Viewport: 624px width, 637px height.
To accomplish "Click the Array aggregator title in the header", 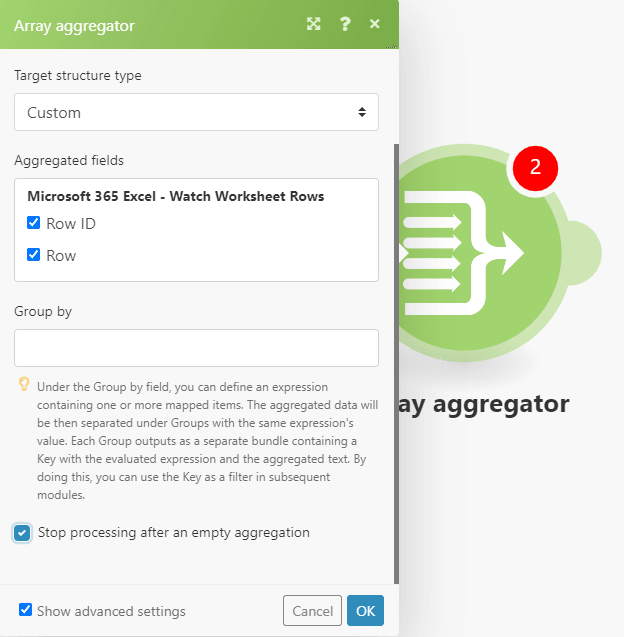I will 74,25.
